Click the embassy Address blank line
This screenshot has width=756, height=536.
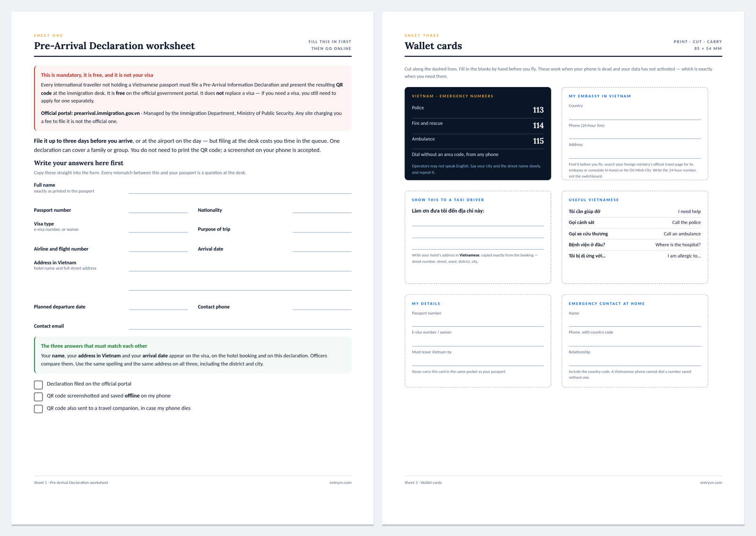pyautogui.click(x=635, y=153)
